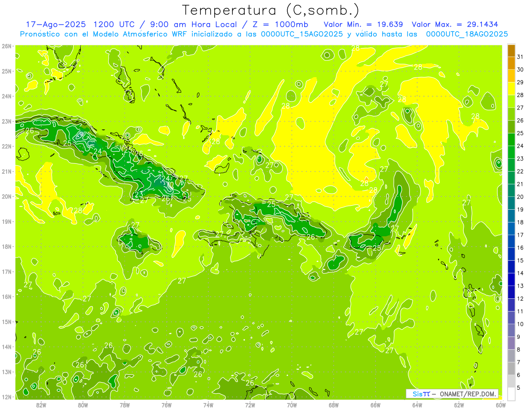
Task: Click the orange color bar segment above 31
Action: 511,51
